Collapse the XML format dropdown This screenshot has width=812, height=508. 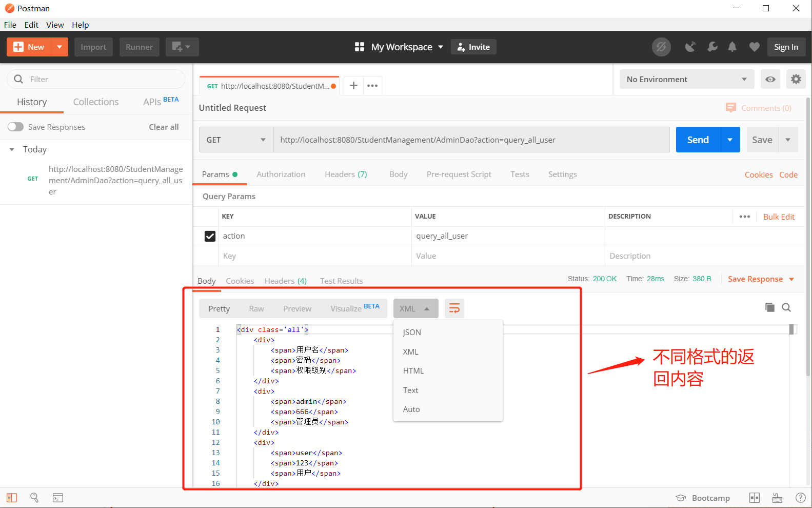(x=415, y=308)
